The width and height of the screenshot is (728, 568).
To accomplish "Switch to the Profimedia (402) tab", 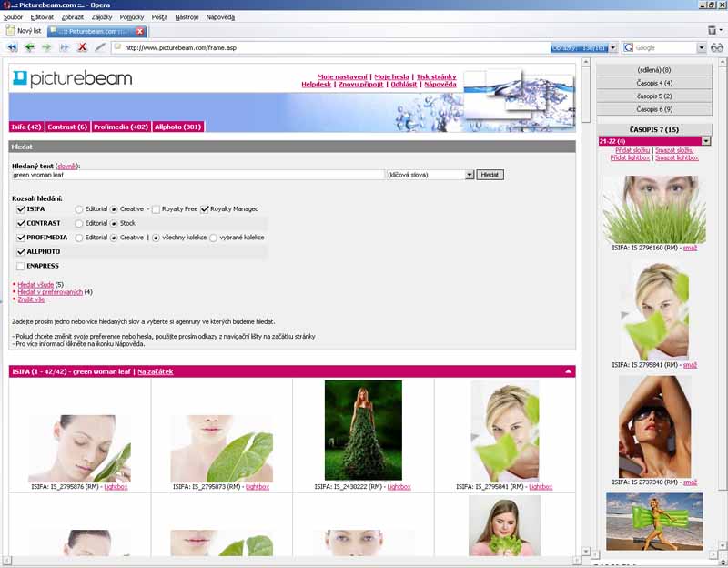I will pos(120,127).
